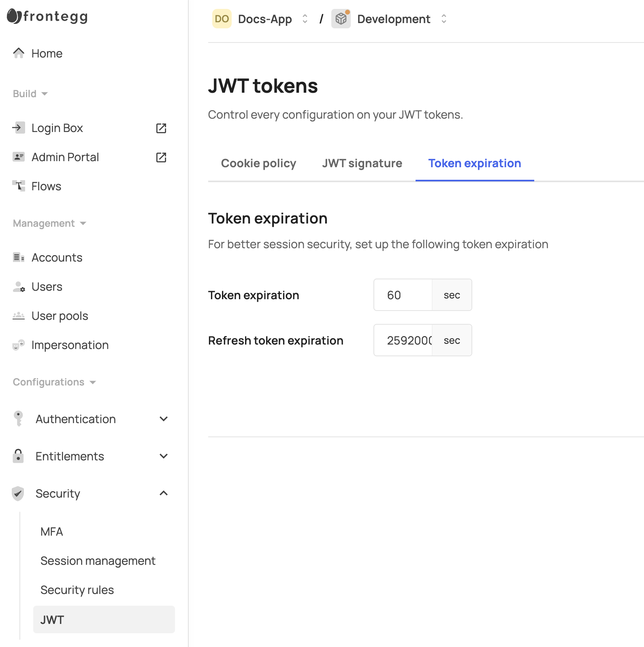This screenshot has width=644, height=647.
Task: Open Session management submenu item
Action: (98, 561)
